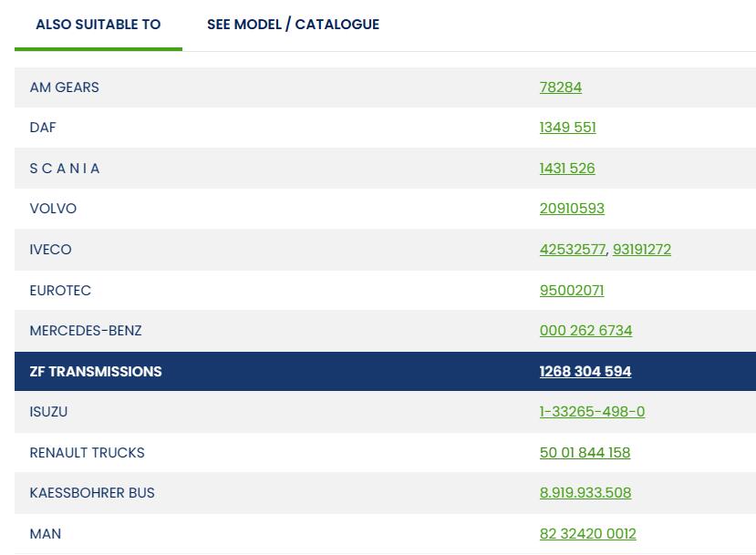Follow Mercedes-Benz link 000 262 6734
Screen dimensions: 756x555
[x=585, y=331]
